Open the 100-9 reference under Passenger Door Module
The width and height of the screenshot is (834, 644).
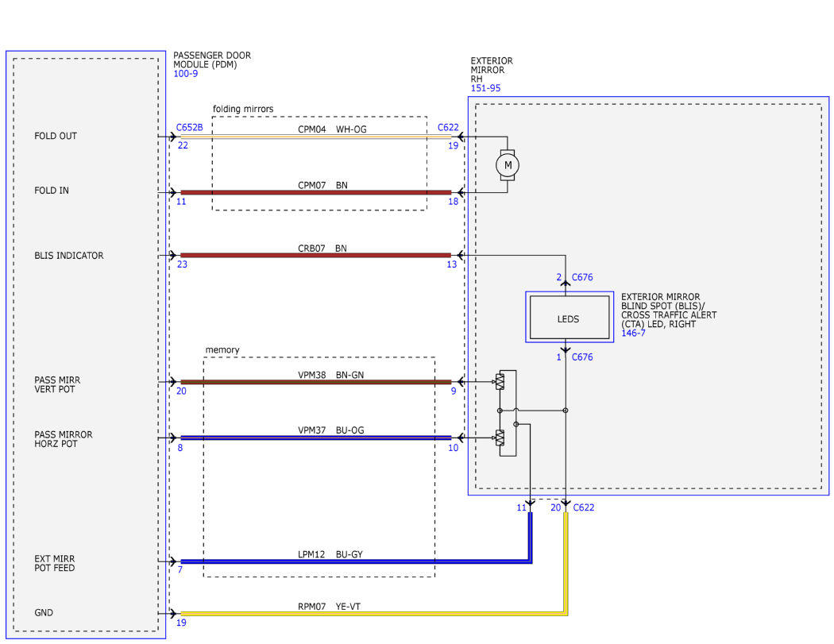point(185,74)
